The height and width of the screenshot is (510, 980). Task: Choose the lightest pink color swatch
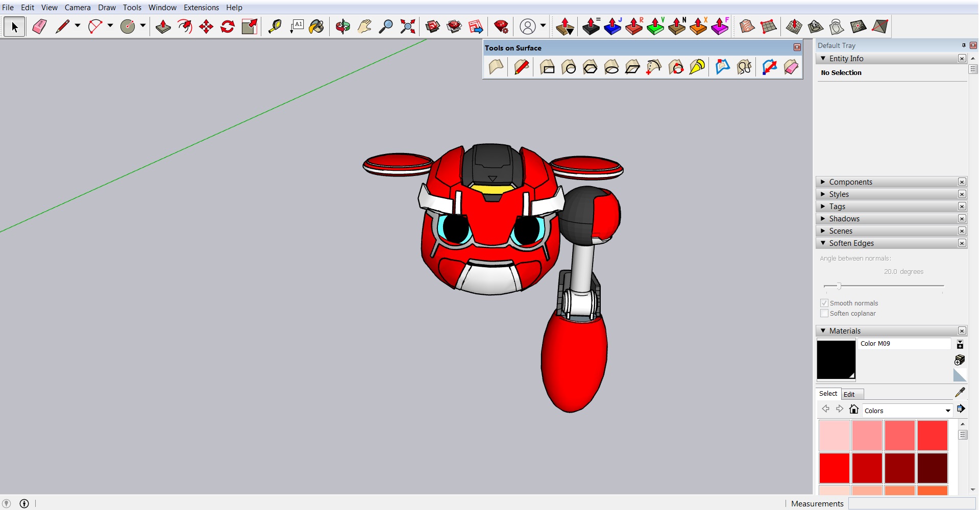pyautogui.click(x=834, y=435)
